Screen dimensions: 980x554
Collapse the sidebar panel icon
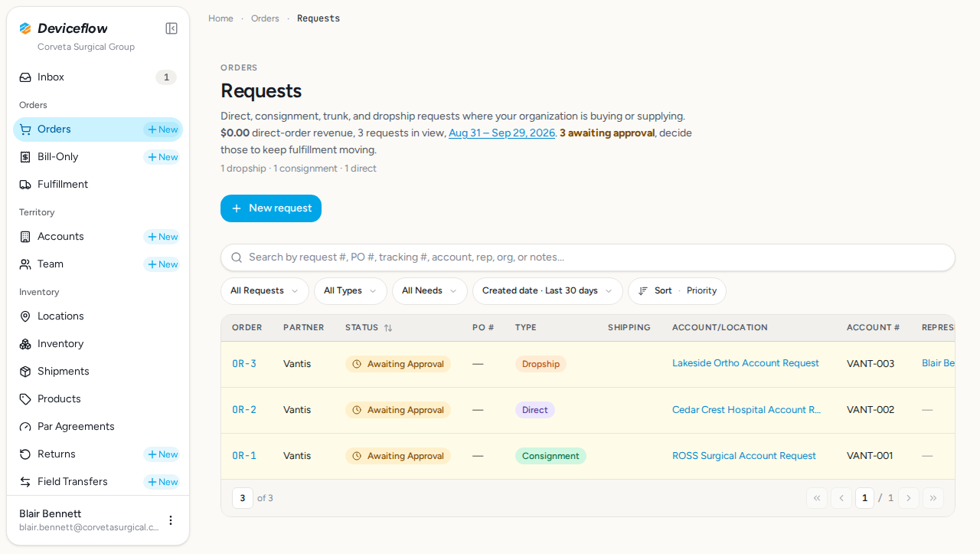point(171,28)
